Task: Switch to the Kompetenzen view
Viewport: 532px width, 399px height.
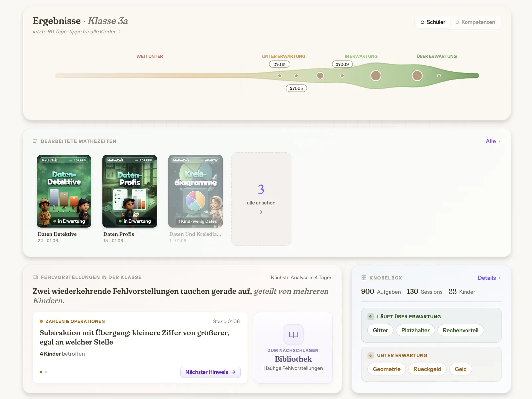Action: click(475, 22)
